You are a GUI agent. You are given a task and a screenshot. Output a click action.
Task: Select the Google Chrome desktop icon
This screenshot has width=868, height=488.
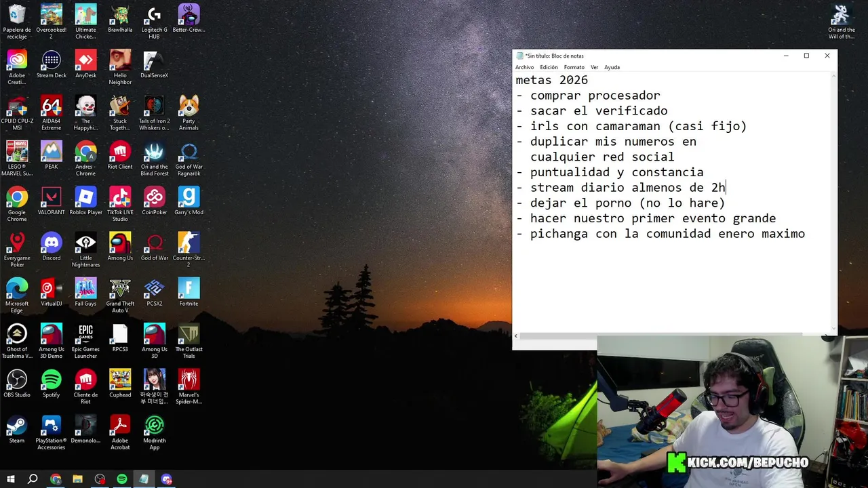(x=17, y=205)
